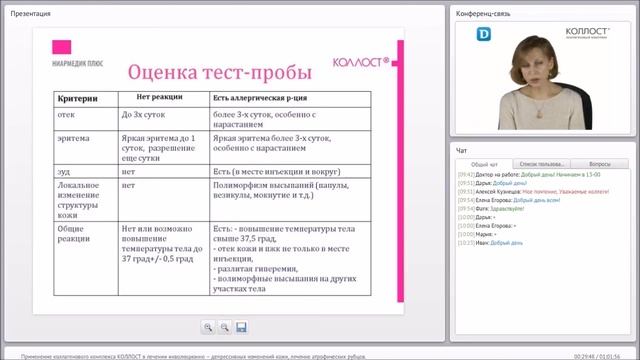640x360 pixels.
Task: Click the webinar title in the bottom bar
Action: [x=193, y=357]
